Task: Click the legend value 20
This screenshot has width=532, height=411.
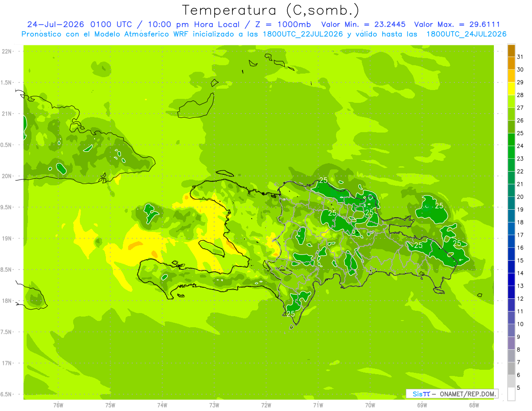Action: [520, 197]
